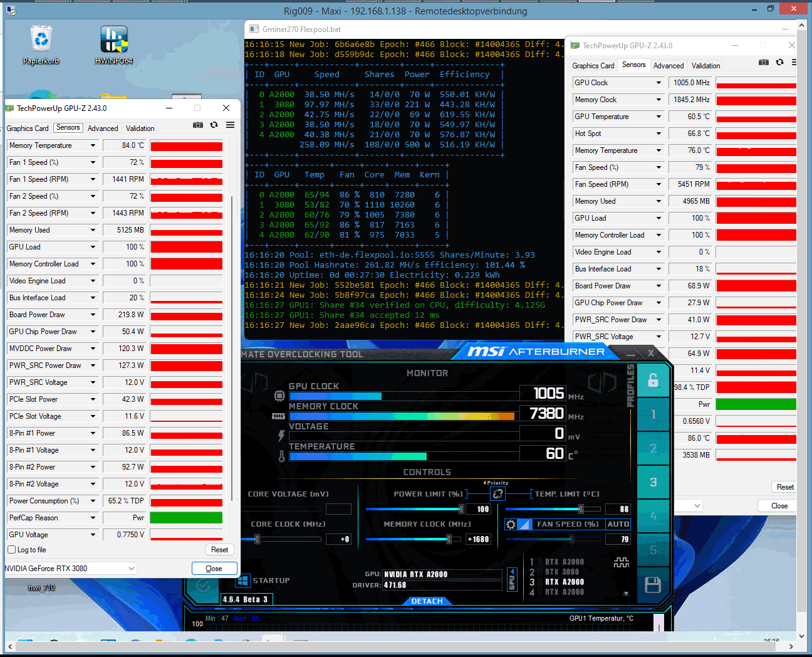
Task: Load Afterburner profile 1
Action: pyautogui.click(x=653, y=414)
